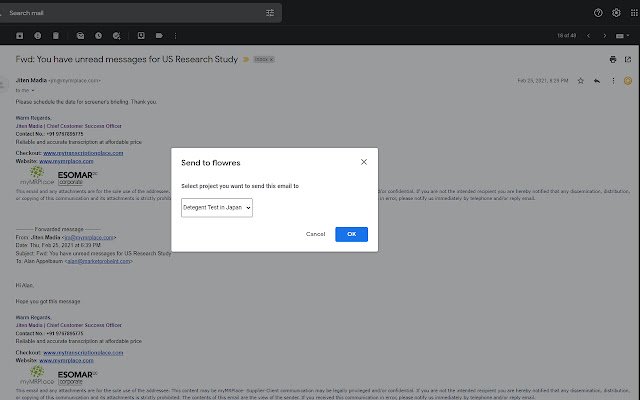Screen dimensions: 640x400
Task: Click the Add to tasks icon
Action: (117, 36)
